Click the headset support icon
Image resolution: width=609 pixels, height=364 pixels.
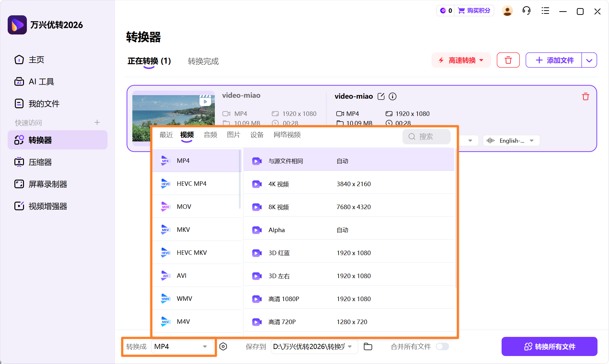[526, 11]
